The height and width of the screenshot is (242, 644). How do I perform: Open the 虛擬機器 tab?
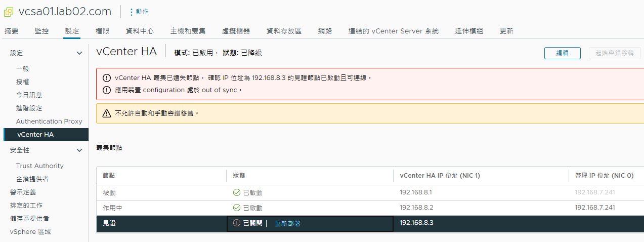coord(236,31)
